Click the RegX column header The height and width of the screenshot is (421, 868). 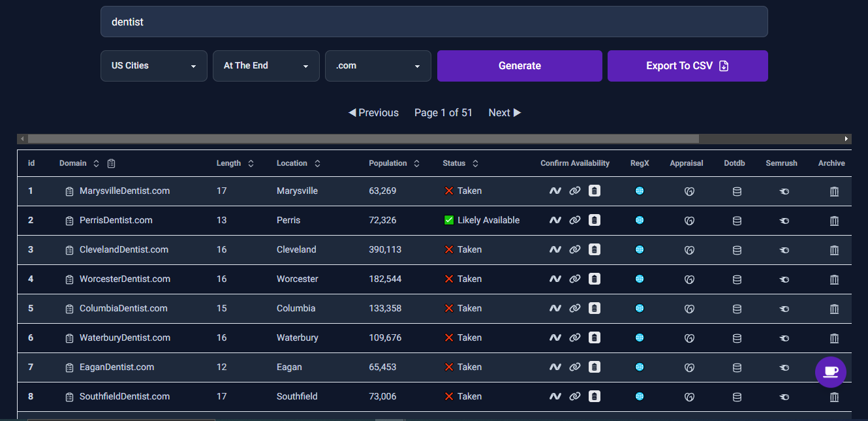640,163
